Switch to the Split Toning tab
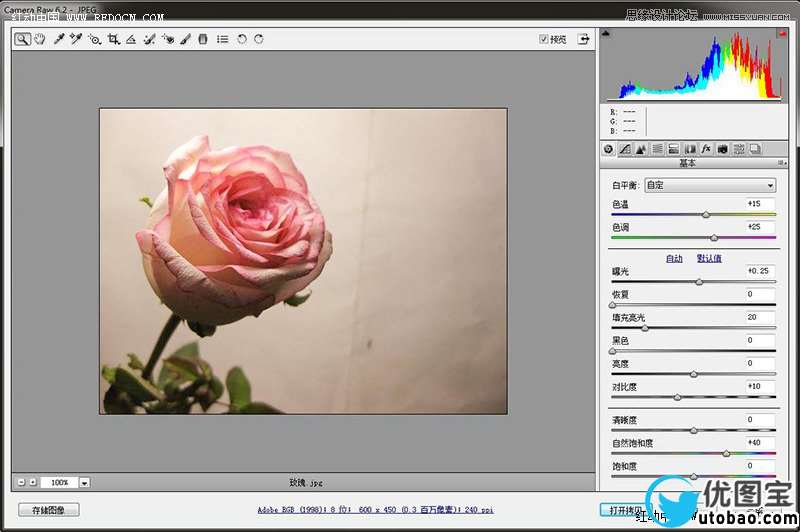This screenshot has width=800, height=532. (x=673, y=149)
